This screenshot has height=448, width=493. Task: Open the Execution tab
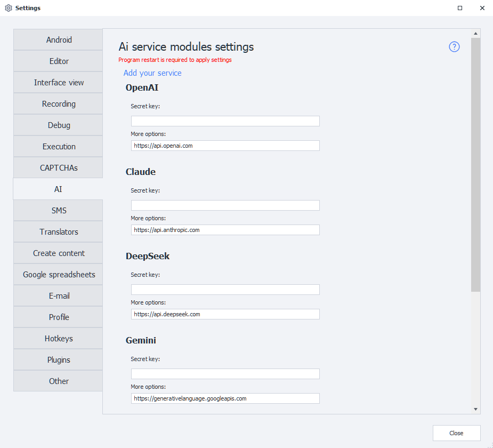(58, 147)
